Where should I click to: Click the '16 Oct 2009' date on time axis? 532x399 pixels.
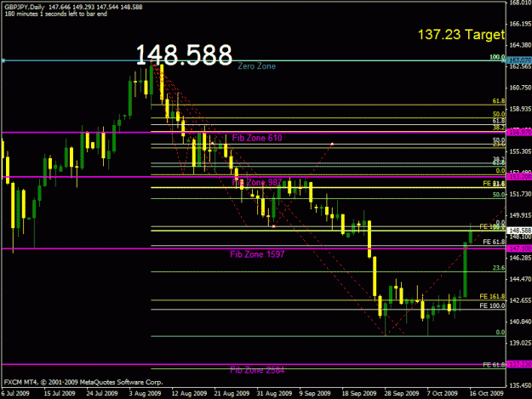click(x=486, y=393)
